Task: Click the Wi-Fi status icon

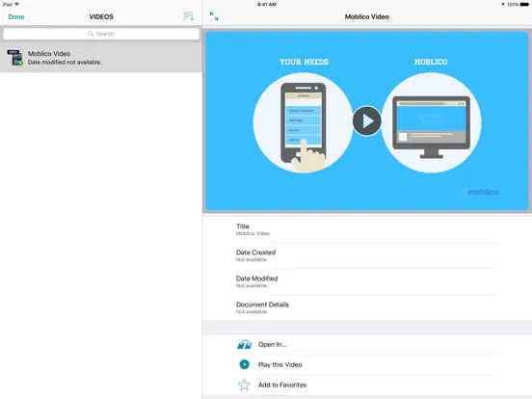Action: pyautogui.click(x=16, y=4)
